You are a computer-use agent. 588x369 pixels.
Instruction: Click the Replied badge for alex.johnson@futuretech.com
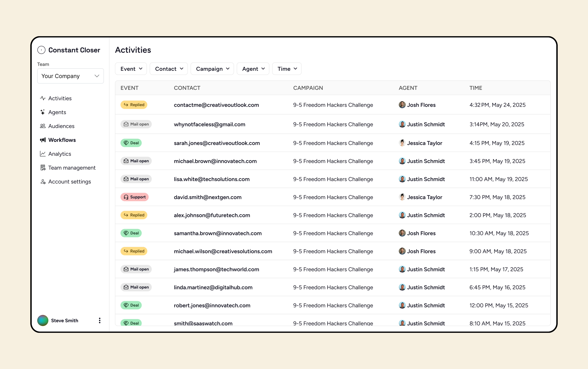[x=134, y=215]
